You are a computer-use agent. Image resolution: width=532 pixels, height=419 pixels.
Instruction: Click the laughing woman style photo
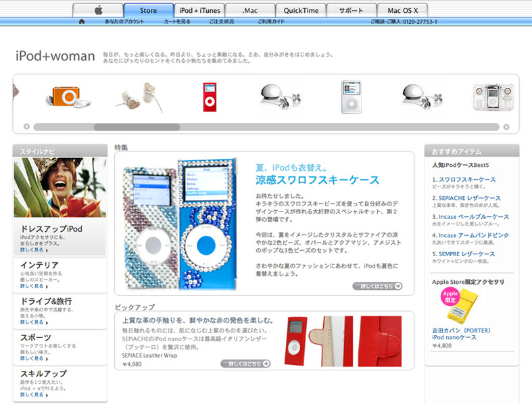pyautogui.click(x=60, y=188)
